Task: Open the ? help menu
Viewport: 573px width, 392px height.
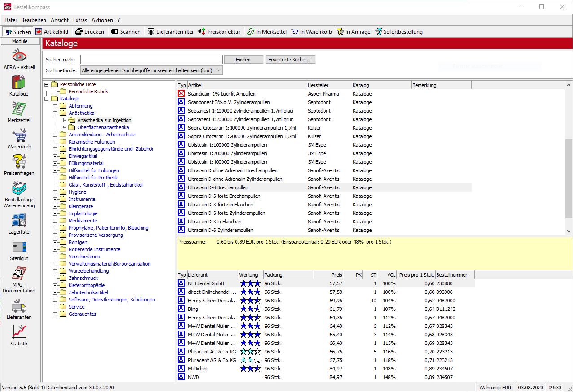Action: [119, 20]
